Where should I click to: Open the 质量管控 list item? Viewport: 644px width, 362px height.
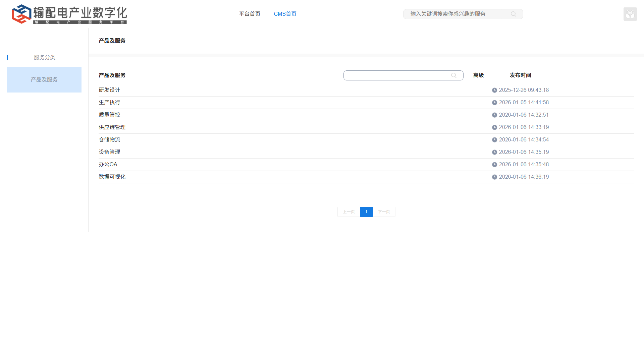point(109,115)
